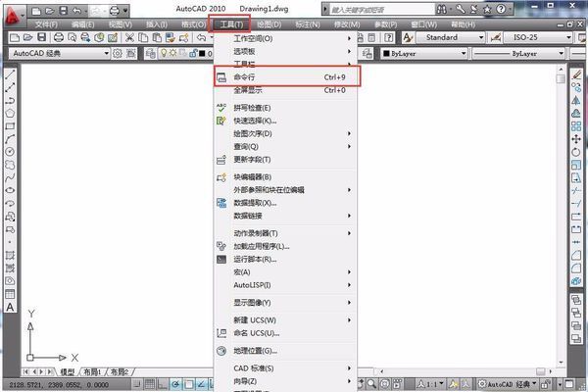Click the Dimension Style icon beside ISO-25
The width and height of the screenshot is (588, 392).
pyautogui.click(x=496, y=37)
